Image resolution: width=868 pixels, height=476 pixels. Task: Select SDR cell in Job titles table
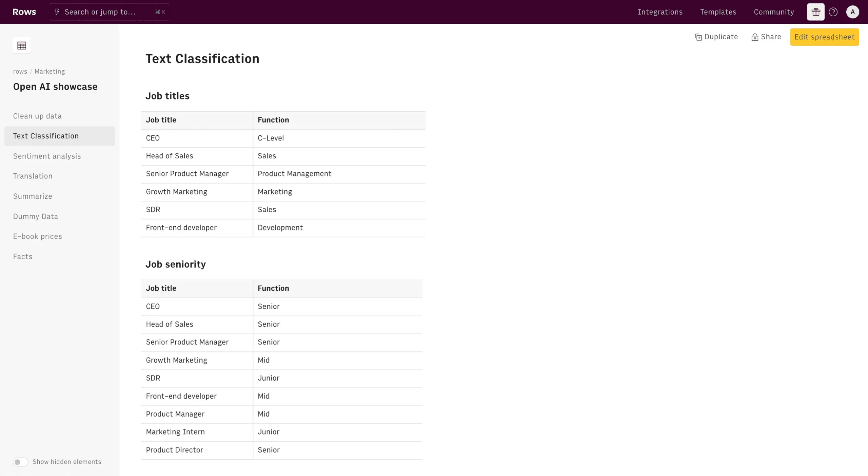point(197,210)
